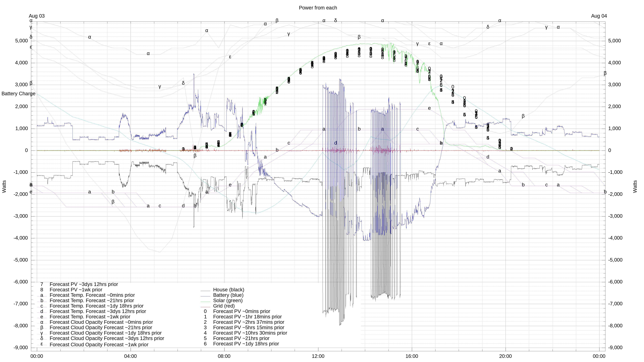Click the '12:00' x-axis tick label
Screen dimensions: 644x362
click(x=318, y=356)
